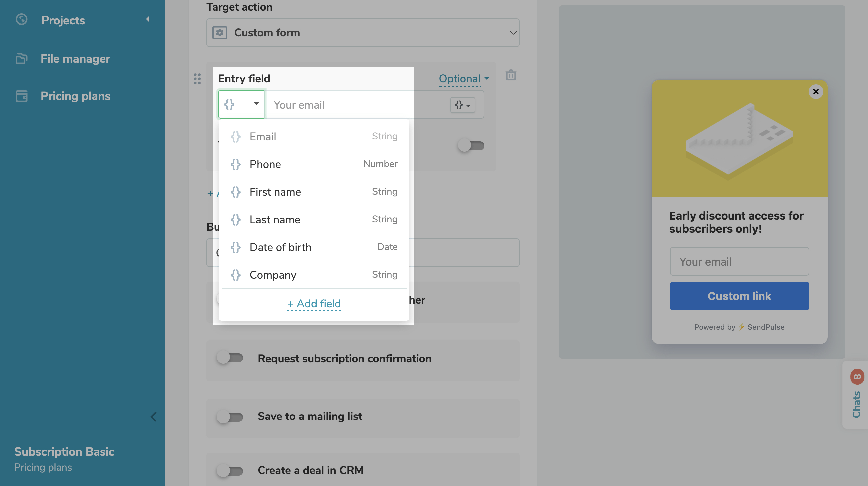Grab the entry field drag handle dots
This screenshot has width=868, height=486.
click(x=197, y=79)
